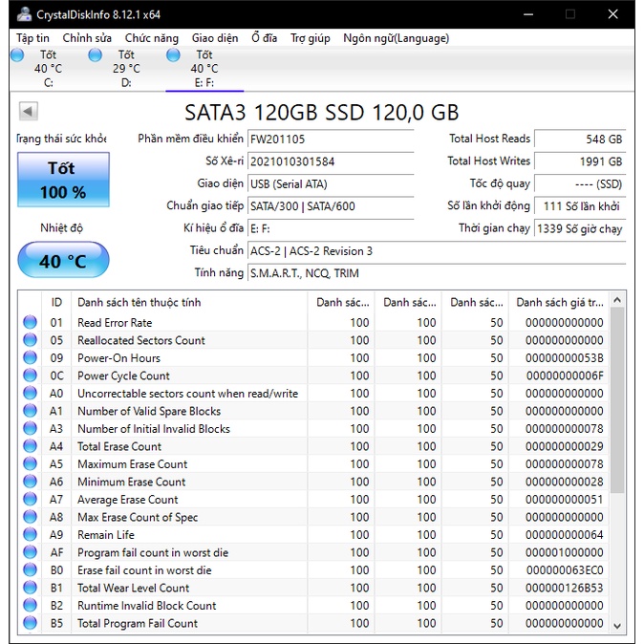Click SMART list scroll down arrow
Image resolution: width=644 pixels, height=644 pixels.
pos(617,626)
